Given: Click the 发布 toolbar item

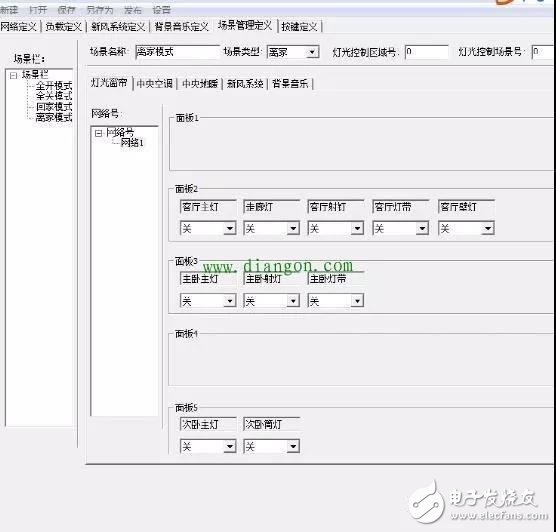Looking at the screenshot, I should 133,10.
